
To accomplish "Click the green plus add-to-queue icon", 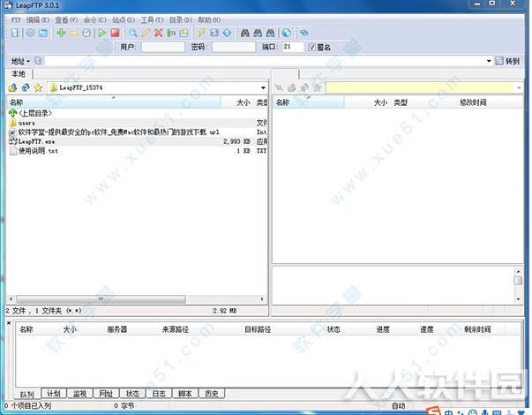I will point(62,33).
